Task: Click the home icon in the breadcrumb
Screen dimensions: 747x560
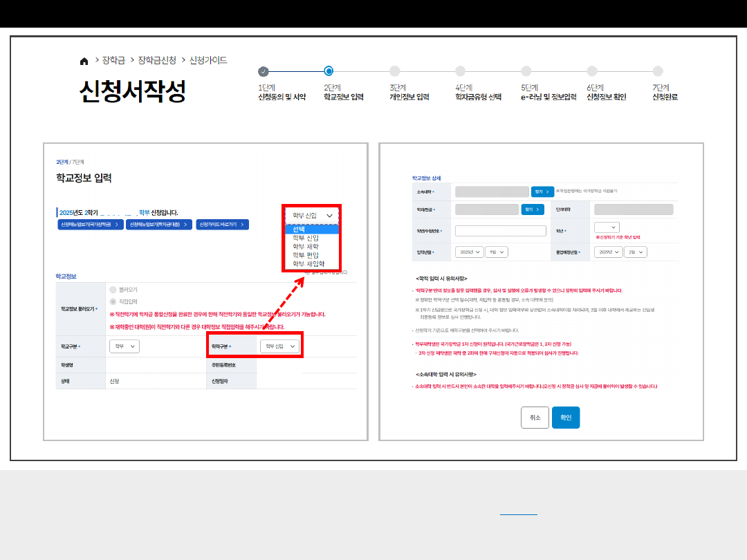Action: [84, 61]
